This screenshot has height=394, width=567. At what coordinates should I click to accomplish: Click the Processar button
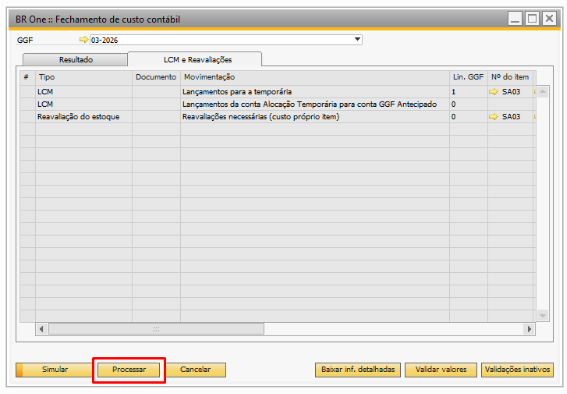pyautogui.click(x=129, y=369)
